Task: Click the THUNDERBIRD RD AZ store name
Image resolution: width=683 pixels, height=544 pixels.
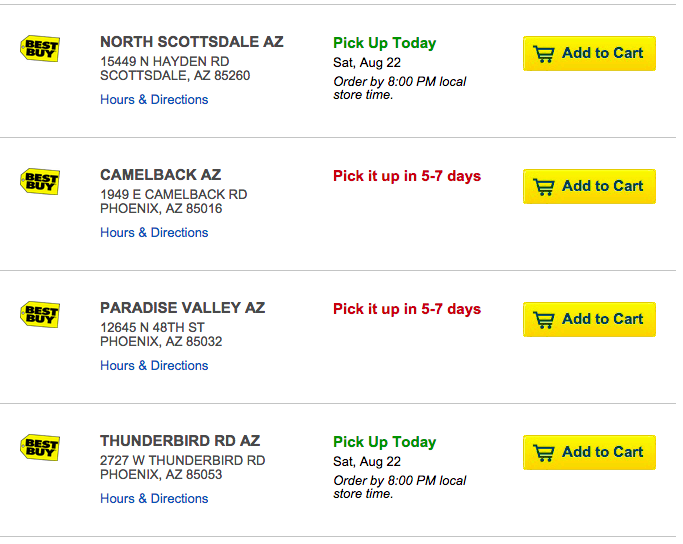Action: 180,441
